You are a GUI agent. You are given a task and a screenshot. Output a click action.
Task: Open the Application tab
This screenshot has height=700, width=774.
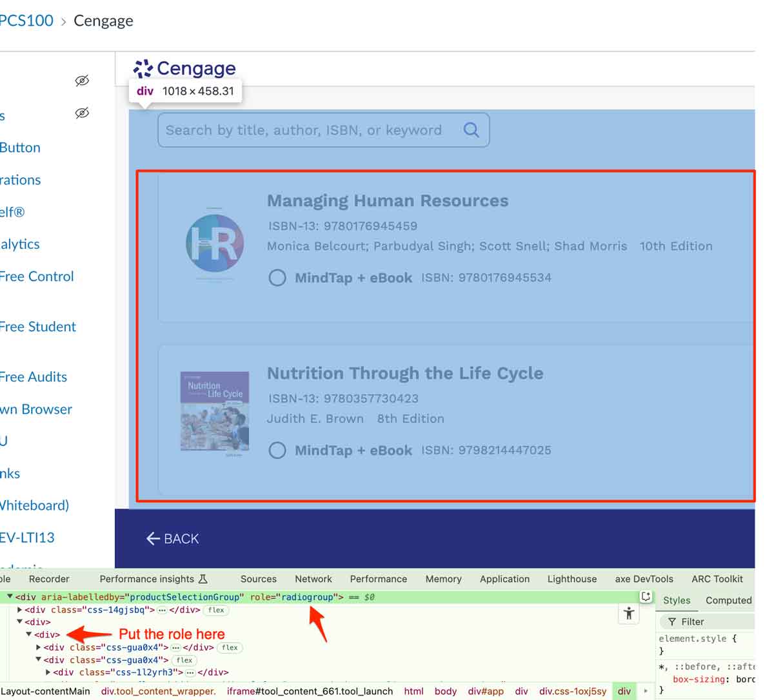coord(505,579)
